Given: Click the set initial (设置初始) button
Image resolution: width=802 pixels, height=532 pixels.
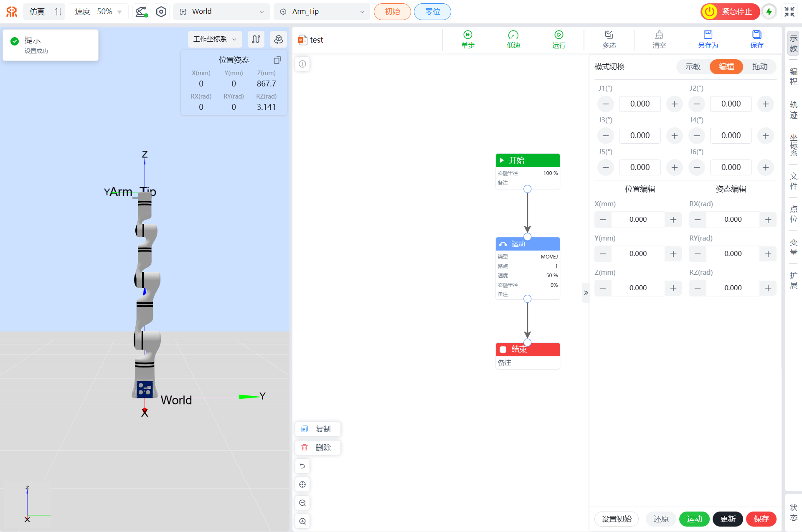Looking at the screenshot, I should 616,519.
